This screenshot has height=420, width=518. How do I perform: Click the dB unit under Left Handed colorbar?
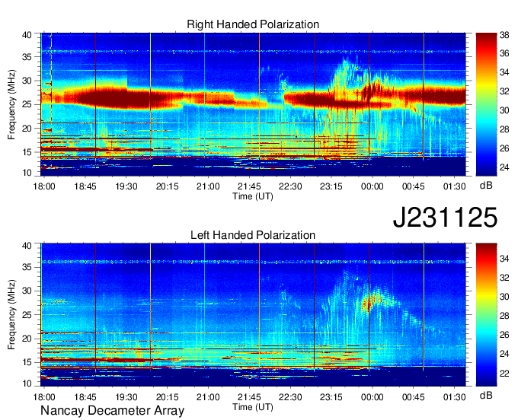pos(486,395)
